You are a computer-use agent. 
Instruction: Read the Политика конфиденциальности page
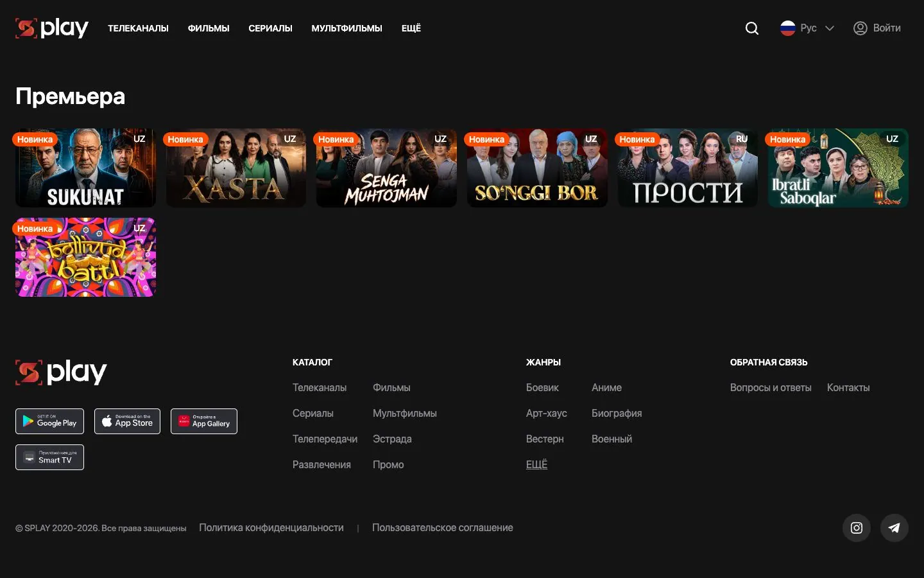tap(271, 528)
